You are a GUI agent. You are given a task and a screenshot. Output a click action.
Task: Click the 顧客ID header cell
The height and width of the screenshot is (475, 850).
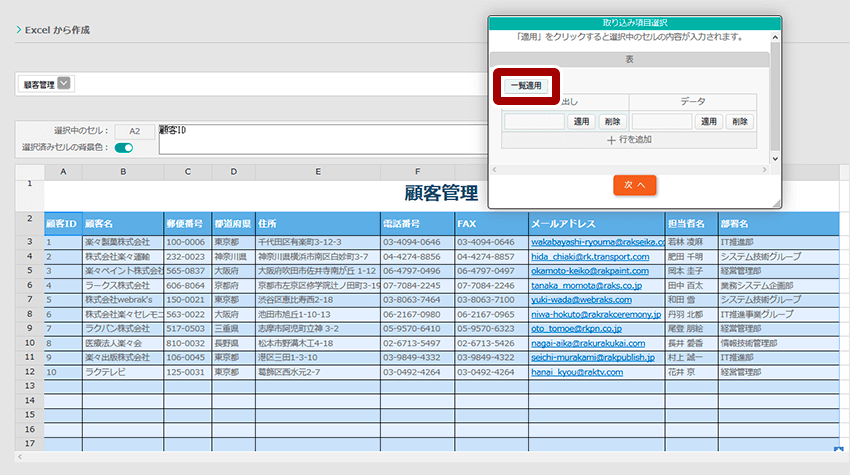[63, 223]
